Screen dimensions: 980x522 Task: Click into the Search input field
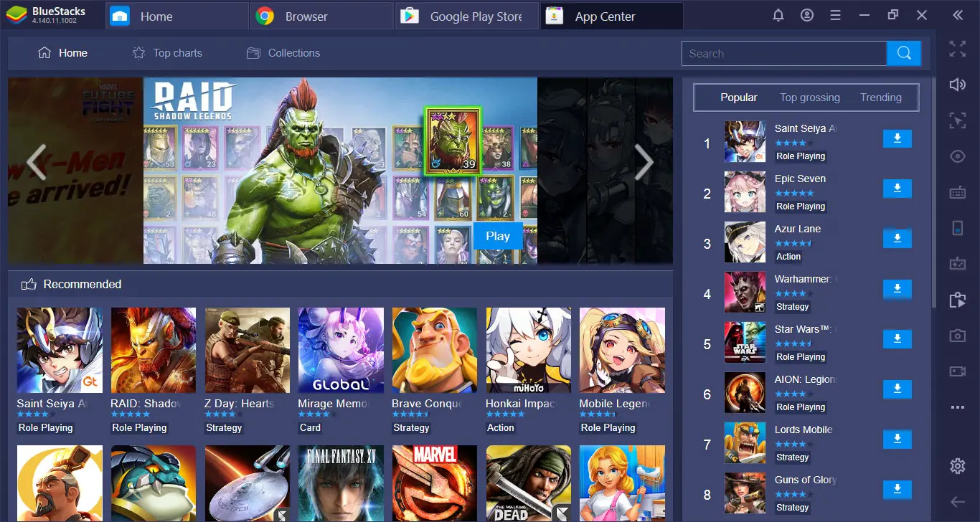coord(783,54)
